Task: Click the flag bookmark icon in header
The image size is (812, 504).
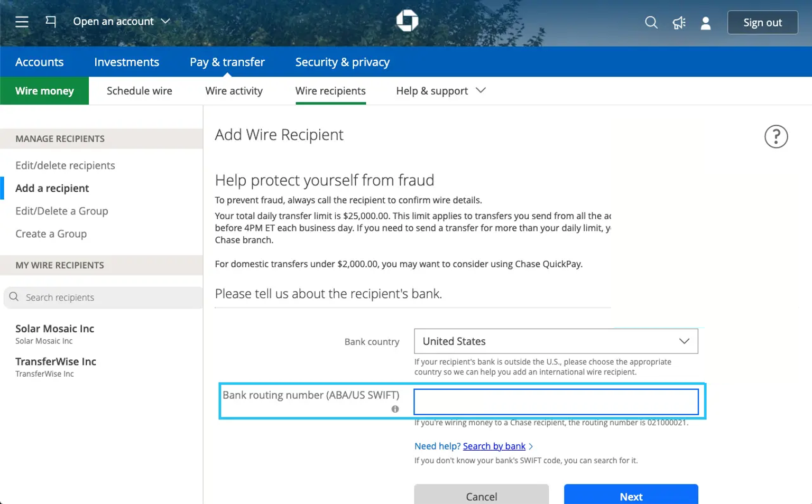Action: tap(51, 22)
